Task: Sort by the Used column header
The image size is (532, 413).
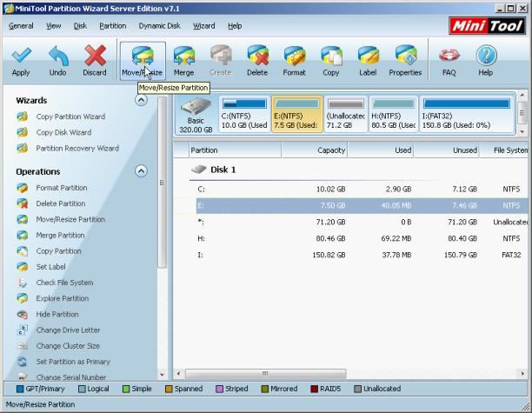Action: 381,150
